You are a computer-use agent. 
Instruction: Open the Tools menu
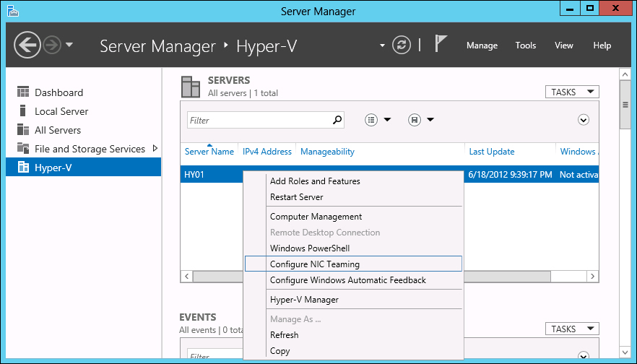coord(526,45)
